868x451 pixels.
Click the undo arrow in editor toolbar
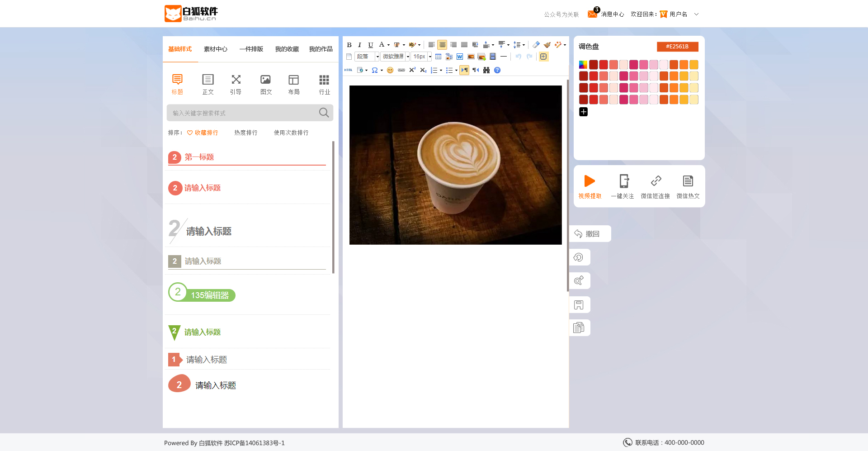point(519,57)
